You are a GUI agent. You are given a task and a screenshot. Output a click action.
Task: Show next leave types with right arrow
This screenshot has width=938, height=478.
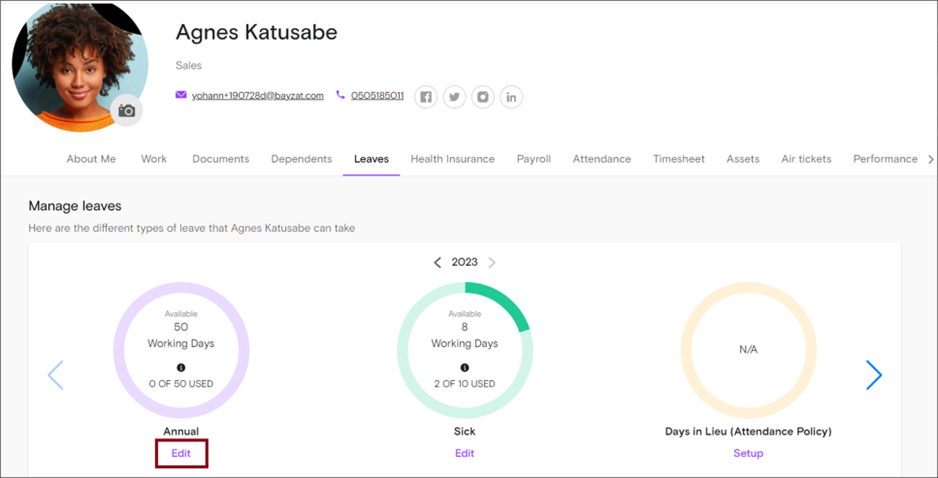pyautogui.click(x=874, y=375)
